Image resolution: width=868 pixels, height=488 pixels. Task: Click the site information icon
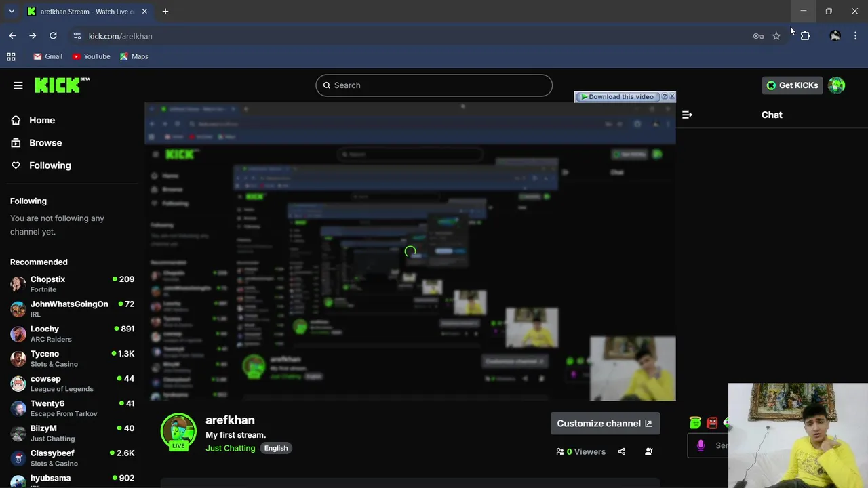77,36
